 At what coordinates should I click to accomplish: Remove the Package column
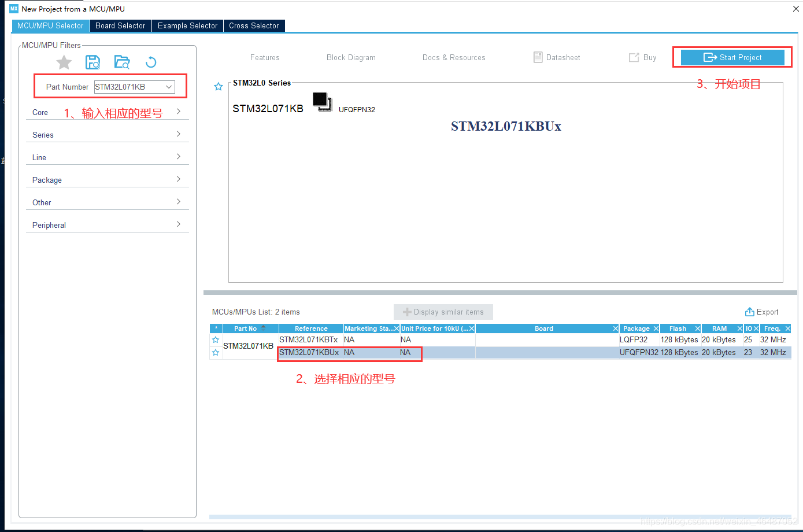click(x=656, y=328)
